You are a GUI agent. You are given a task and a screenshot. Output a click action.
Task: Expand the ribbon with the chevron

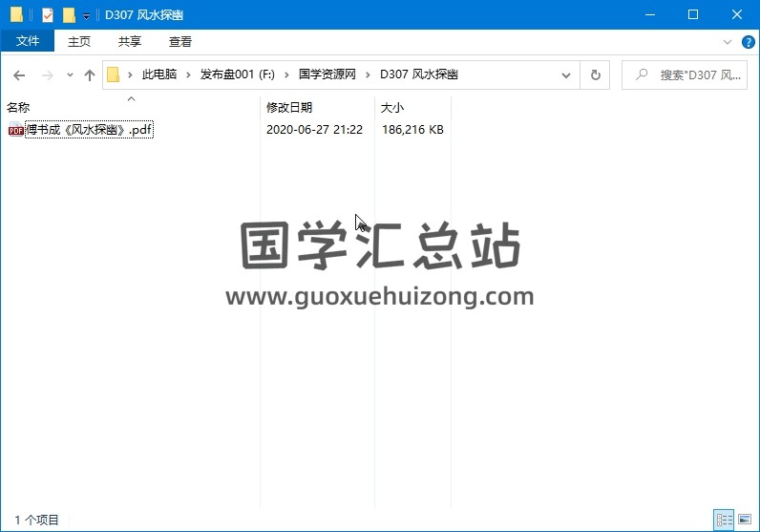tap(727, 42)
